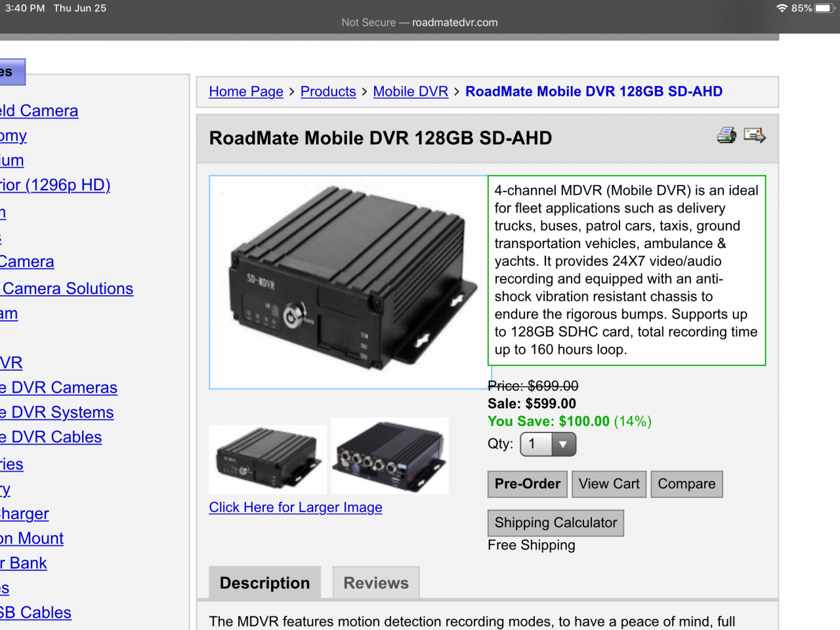Open the 'DVR Systems' sidebar link
840x630 pixels.
tap(57, 413)
